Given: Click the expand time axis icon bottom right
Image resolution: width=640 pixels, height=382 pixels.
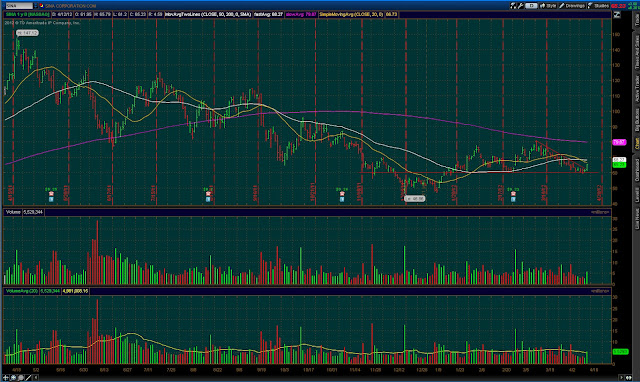Looking at the screenshot, I should [x=629, y=378].
